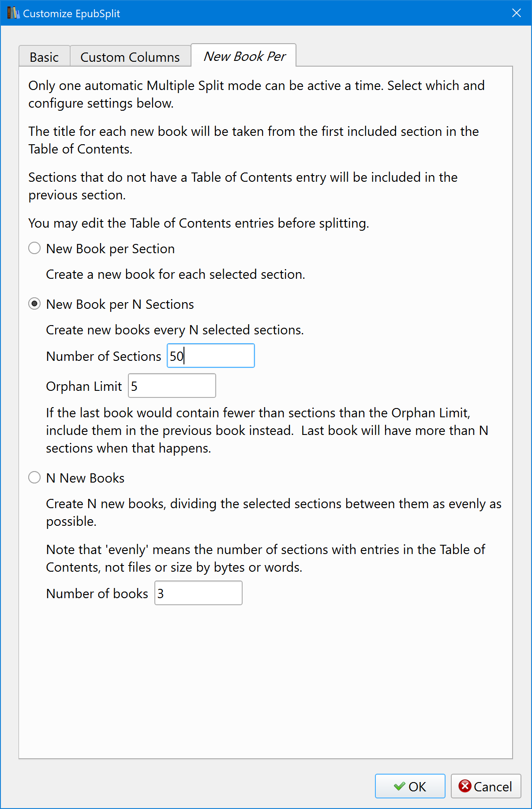Open the Custom Columns tab
Screen dimensions: 532x809
tap(130, 57)
